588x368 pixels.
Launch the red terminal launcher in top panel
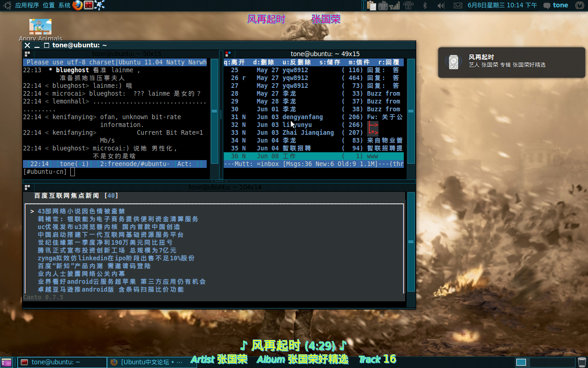tap(89, 6)
